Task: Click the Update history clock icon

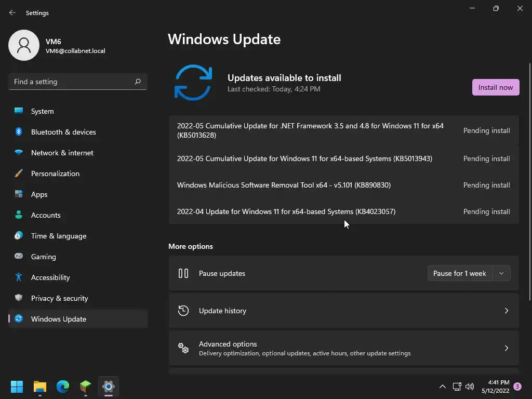Action: point(183,311)
